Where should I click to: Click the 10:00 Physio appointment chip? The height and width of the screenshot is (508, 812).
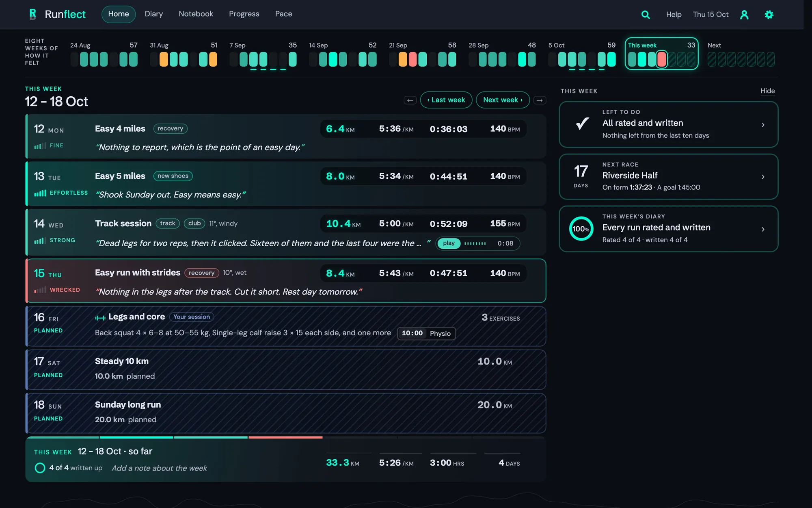(x=426, y=333)
